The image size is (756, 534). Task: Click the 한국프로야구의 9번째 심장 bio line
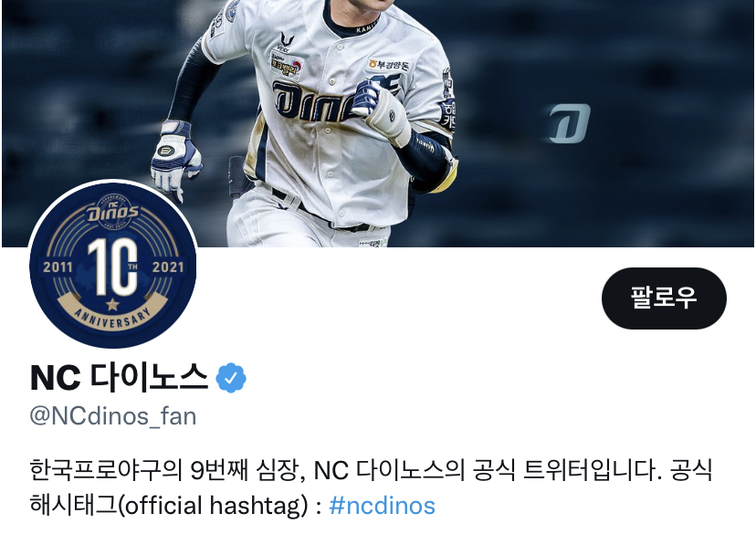pyautogui.click(x=168, y=470)
